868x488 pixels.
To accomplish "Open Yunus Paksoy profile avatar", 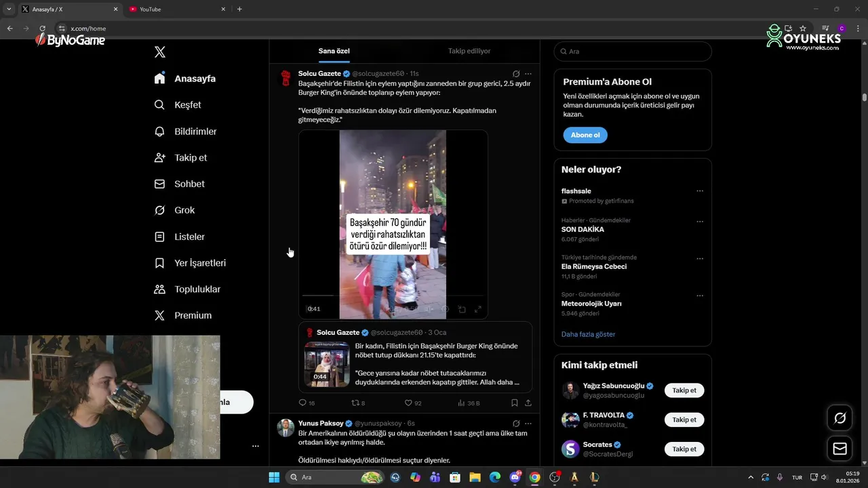I will pos(286,428).
